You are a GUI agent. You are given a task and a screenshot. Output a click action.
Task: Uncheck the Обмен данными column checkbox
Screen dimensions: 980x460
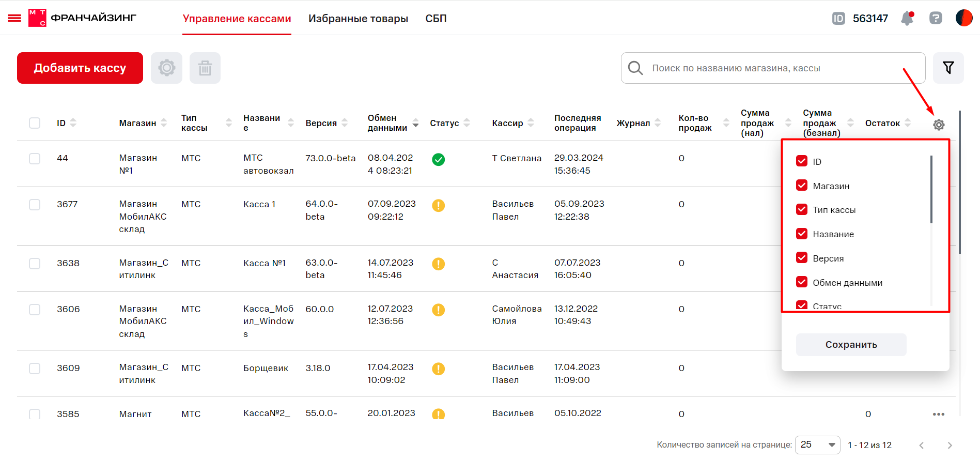(x=802, y=282)
